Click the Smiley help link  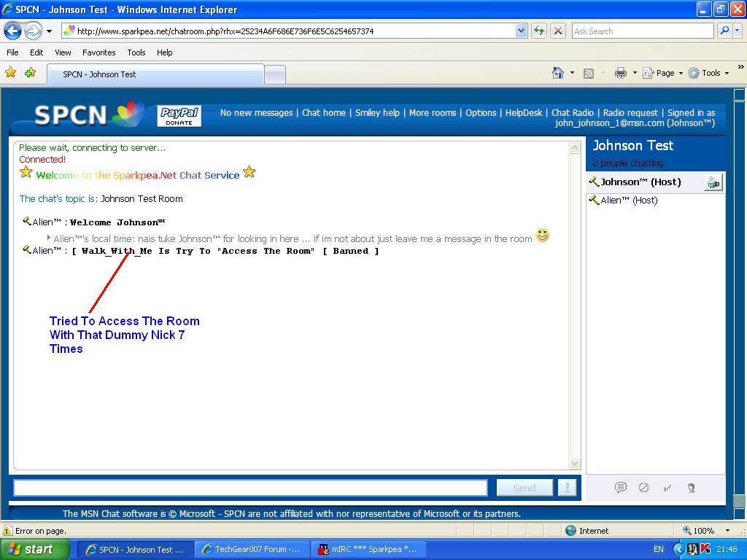coord(377,113)
